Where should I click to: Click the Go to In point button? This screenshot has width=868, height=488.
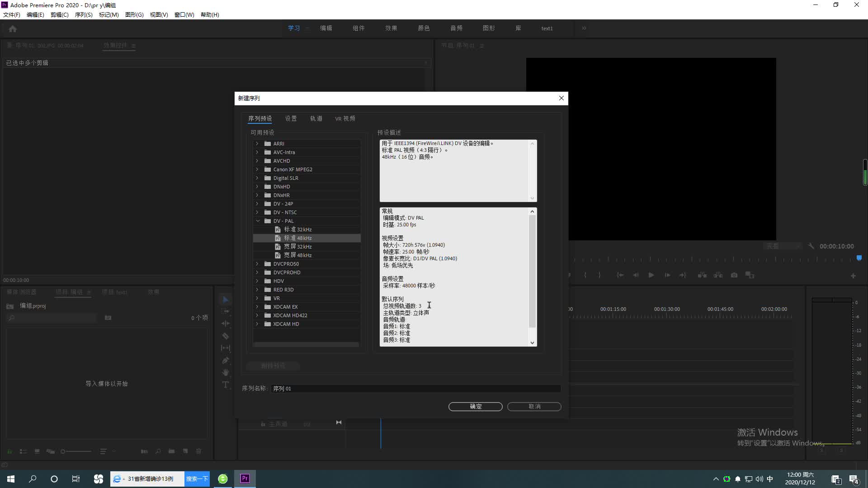pos(620,275)
